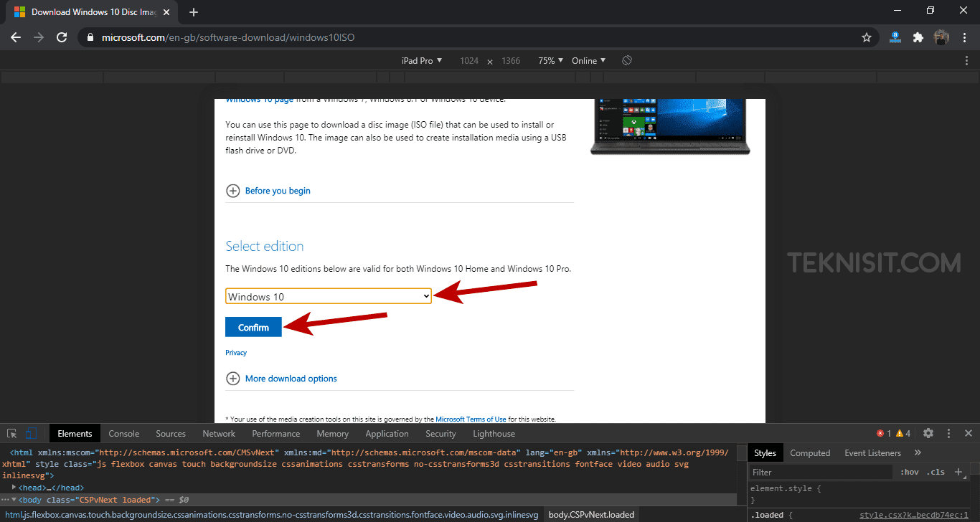Image resolution: width=980 pixels, height=522 pixels.
Task: Expand More download options section
Action: click(x=282, y=379)
